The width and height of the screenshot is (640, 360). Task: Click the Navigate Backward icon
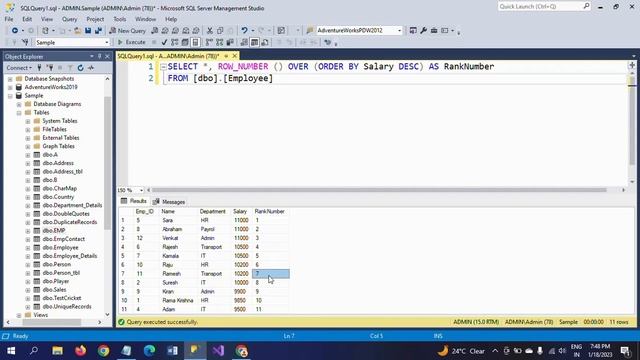(15, 31)
